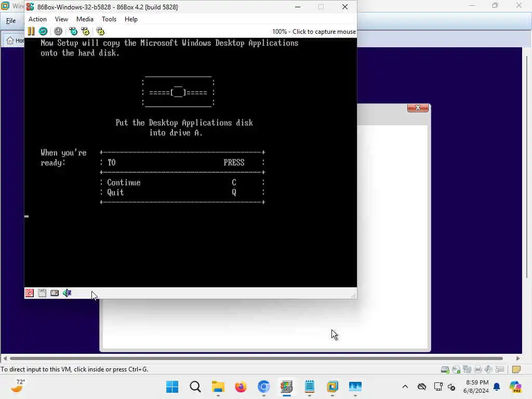Click the teal hard reset icon in 86Box toolbar
532x399 pixels.
(43, 31)
